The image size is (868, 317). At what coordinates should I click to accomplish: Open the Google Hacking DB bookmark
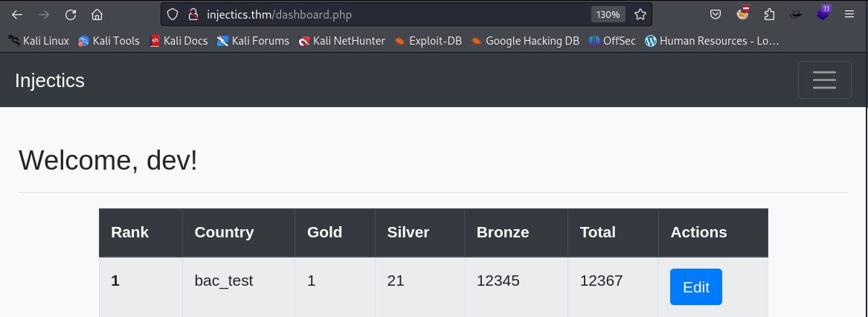click(x=525, y=40)
